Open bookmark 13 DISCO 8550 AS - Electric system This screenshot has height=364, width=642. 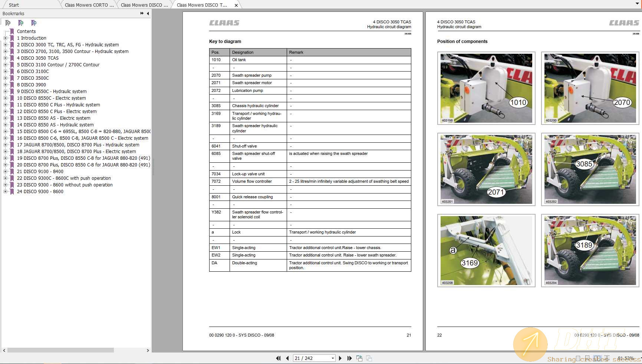tap(53, 118)
